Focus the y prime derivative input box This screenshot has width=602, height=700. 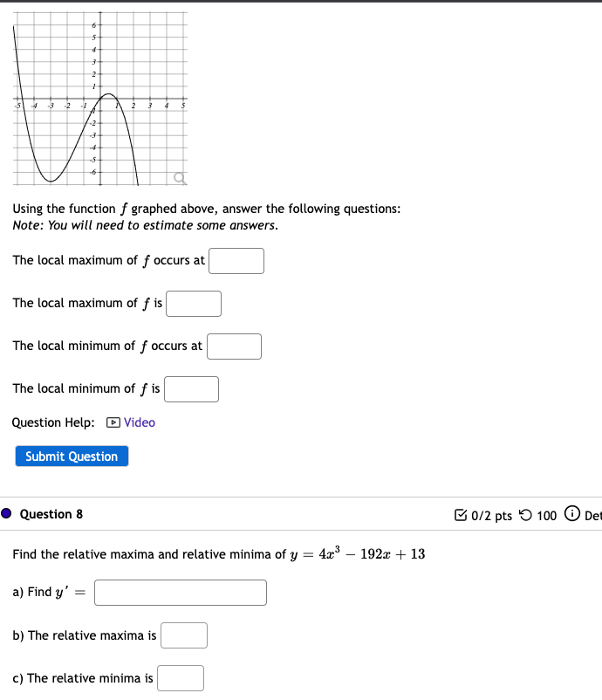(180, 592)
